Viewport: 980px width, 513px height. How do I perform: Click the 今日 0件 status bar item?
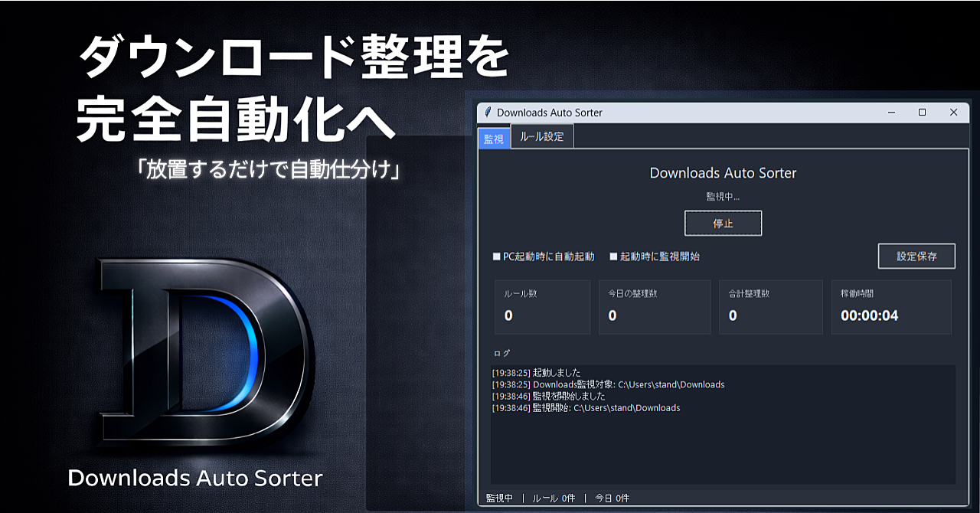coord(612,498)
